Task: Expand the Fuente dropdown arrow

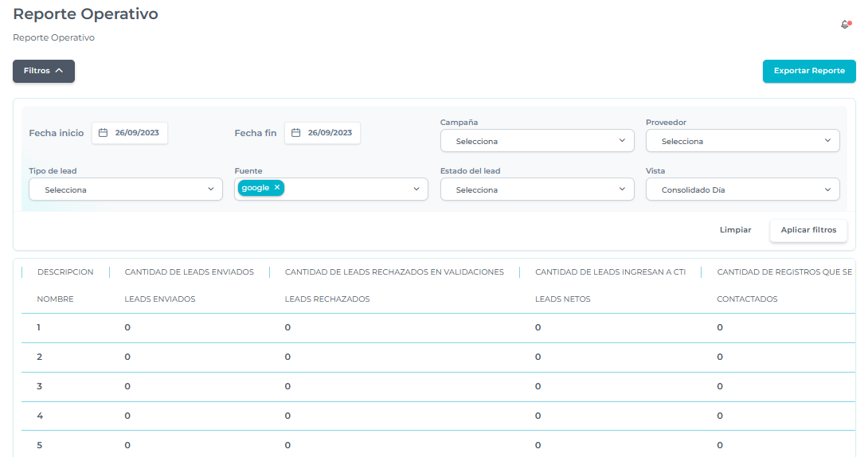Action: (x=416, y=189)
